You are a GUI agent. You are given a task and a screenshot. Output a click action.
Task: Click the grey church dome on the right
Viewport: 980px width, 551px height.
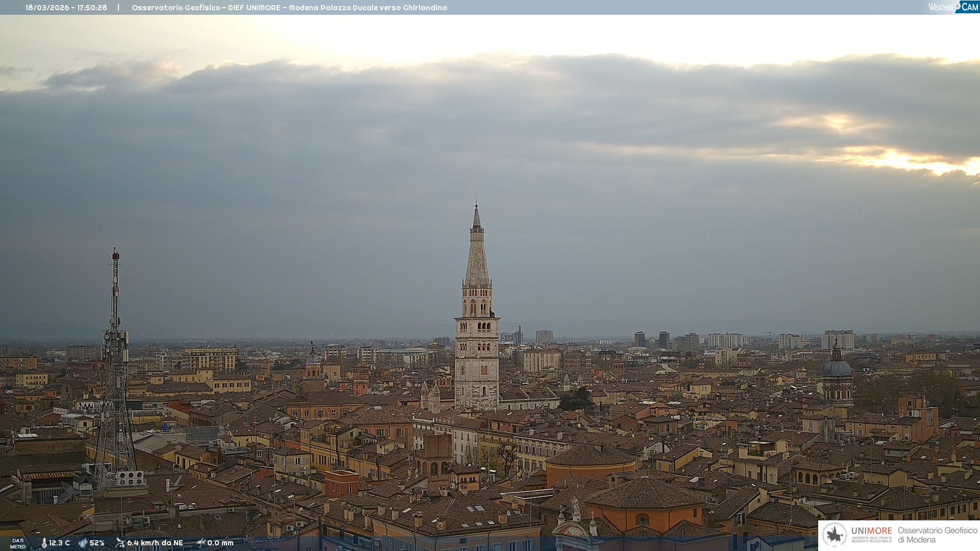click(x=837, y=367)
